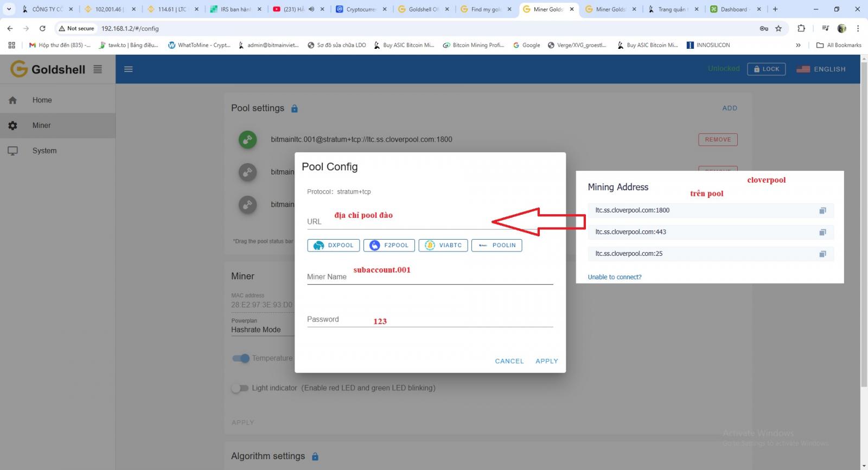Switch to the IRS ban hành browser tab
This screenshot has width=868, height=470.
click(x=237, y=9)
